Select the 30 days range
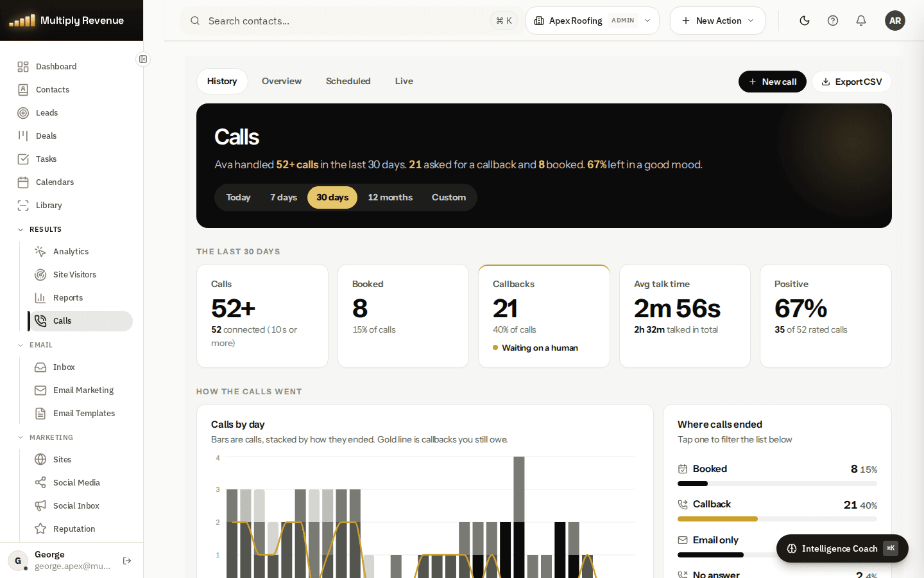This screenshot has height=578, width=924. tap(332, 197)
